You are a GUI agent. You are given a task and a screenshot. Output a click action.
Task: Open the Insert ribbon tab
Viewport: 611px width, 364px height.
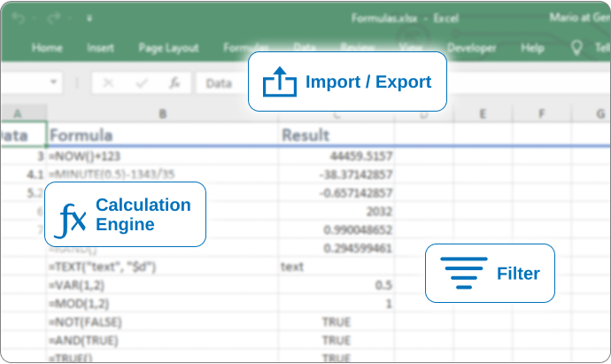click(x=100, y=48)
